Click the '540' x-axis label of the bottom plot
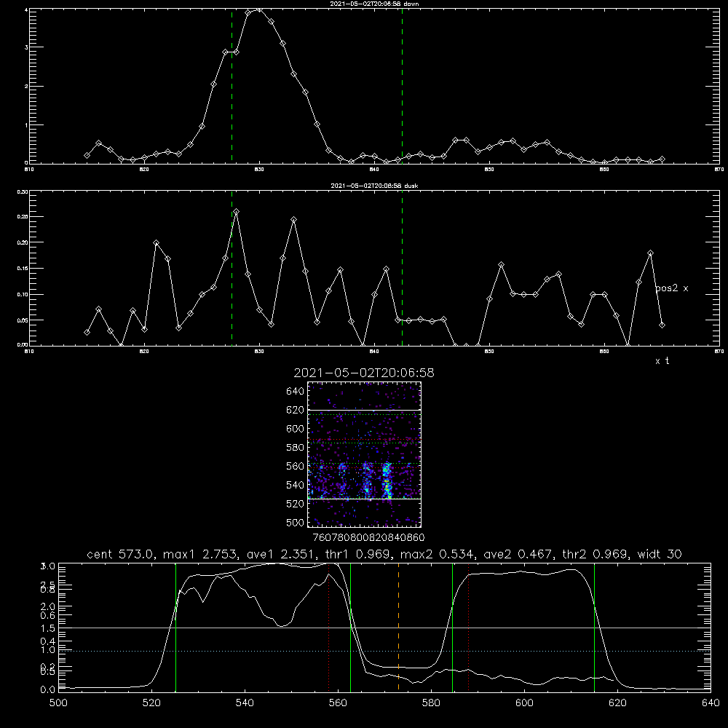Screen dimensions: 728x728 pyautogui.click(x=245, y=703)
